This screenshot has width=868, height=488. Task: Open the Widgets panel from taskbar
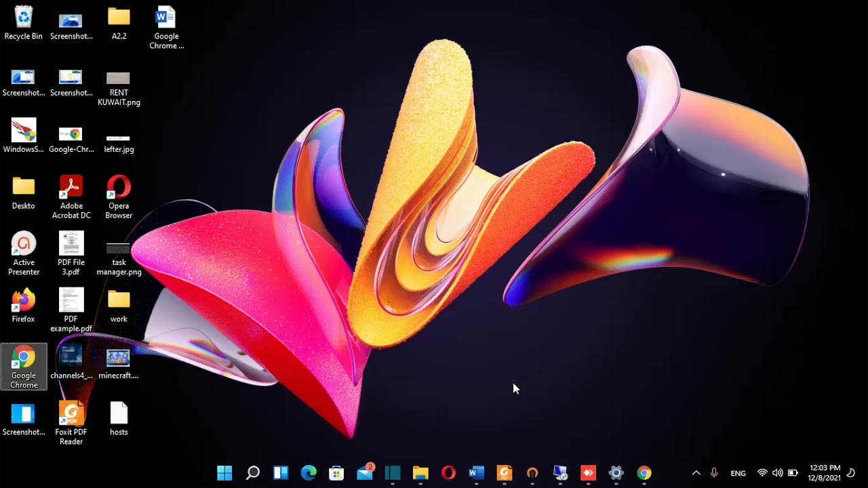(281, 472)
